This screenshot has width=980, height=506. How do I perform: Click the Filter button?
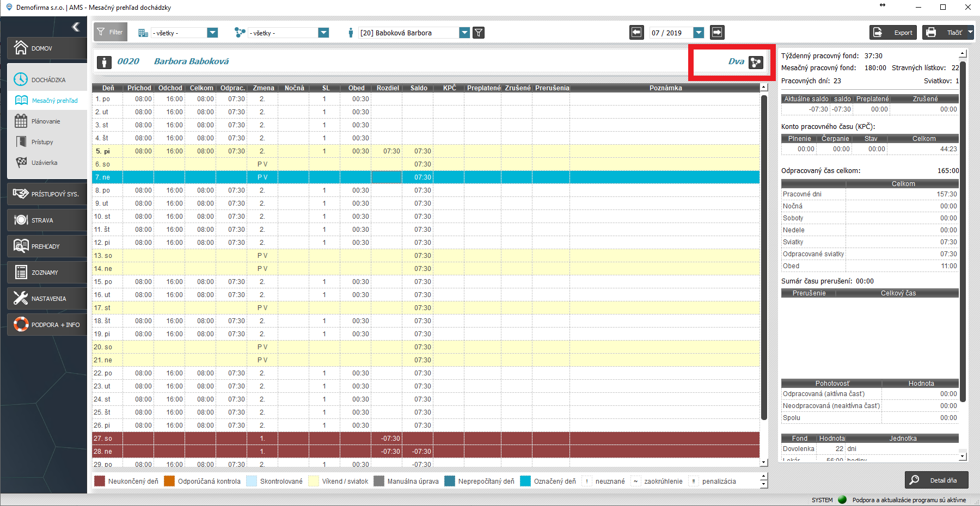pos(111,32)
